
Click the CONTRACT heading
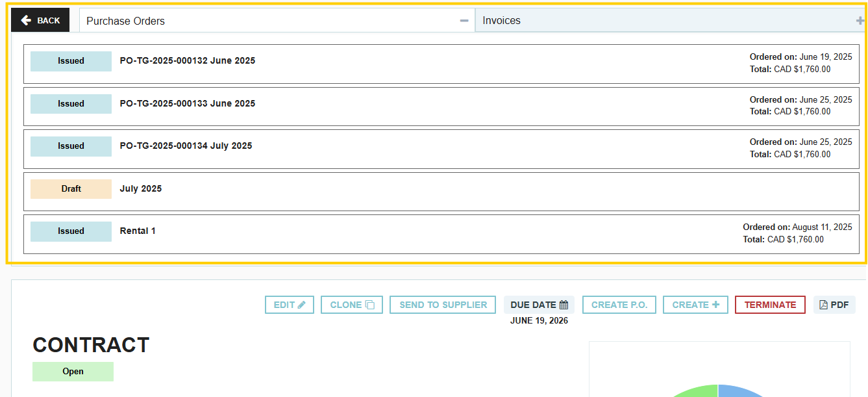point(91,345)
